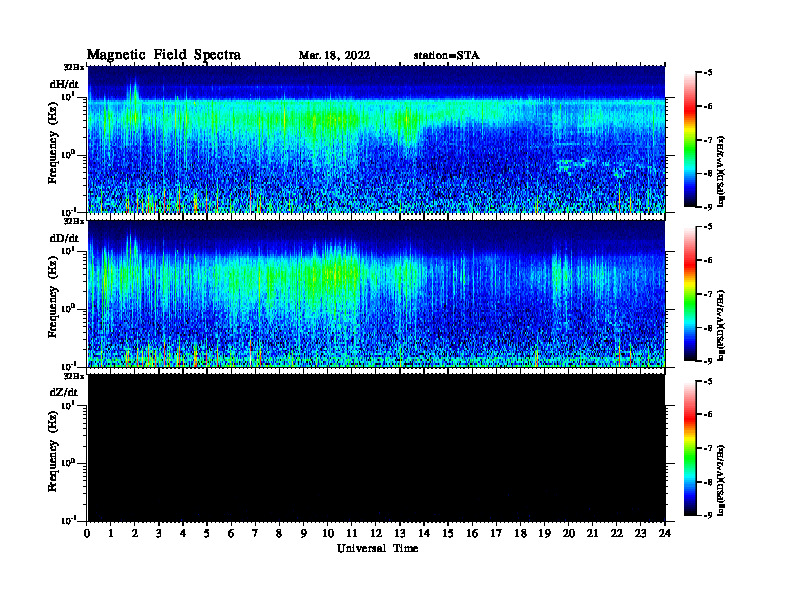Click the "-6" value on dD/dt color bar
The width and height of the screenshot is (792, 612).
pos(708,261)
